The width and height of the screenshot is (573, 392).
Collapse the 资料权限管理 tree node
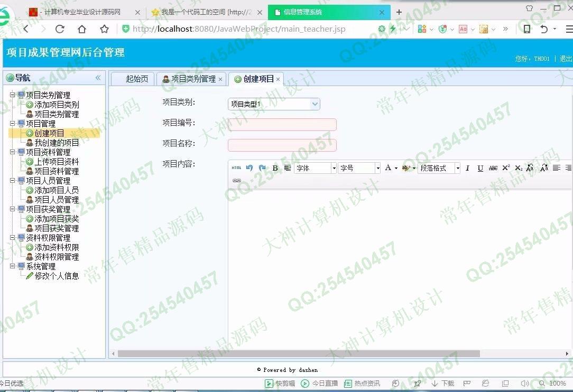(13, 237)
